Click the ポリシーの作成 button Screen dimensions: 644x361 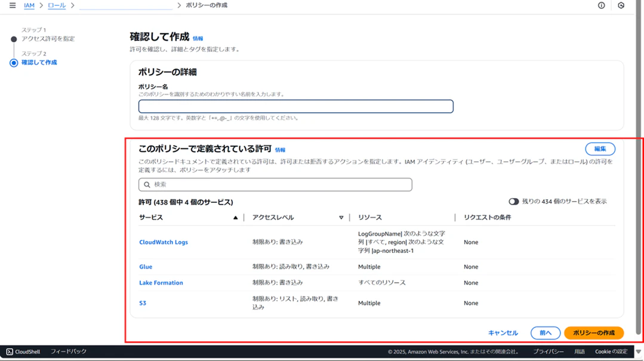tap(594, 333)
